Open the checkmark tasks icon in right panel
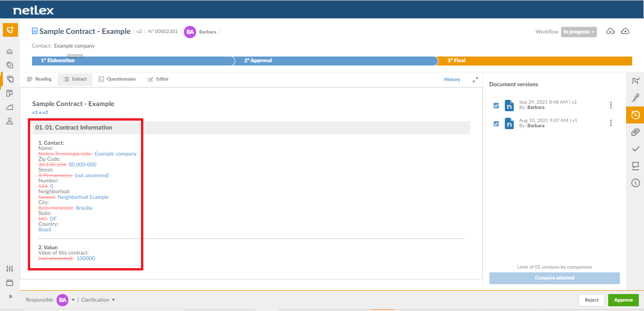 636,149
